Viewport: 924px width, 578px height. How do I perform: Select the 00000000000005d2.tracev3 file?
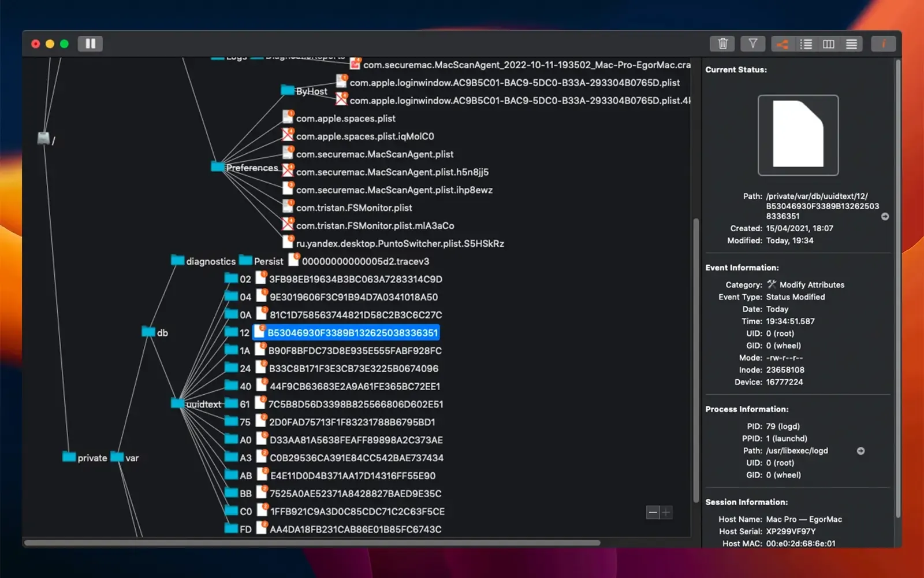click(365, 261)
